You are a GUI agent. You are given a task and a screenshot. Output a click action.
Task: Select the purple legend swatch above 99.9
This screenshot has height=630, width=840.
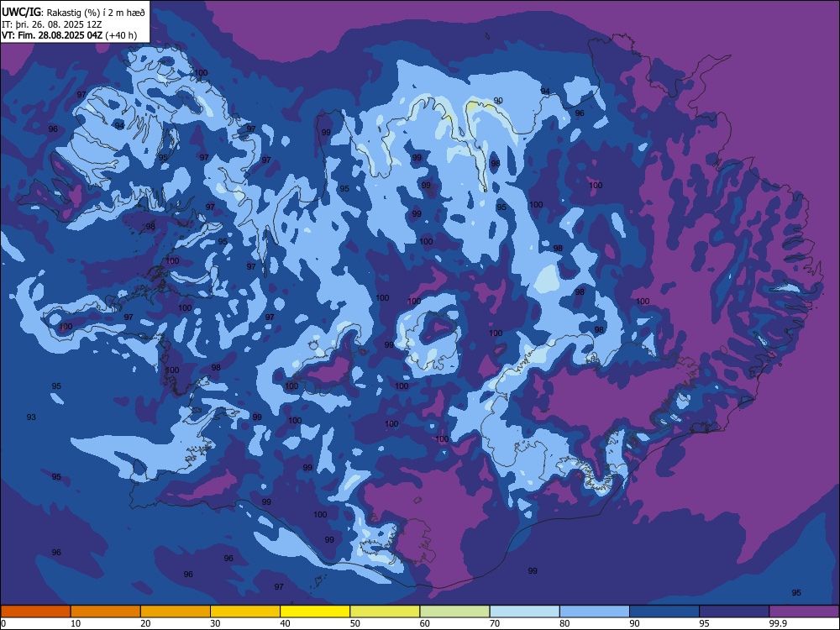point(804,612)
